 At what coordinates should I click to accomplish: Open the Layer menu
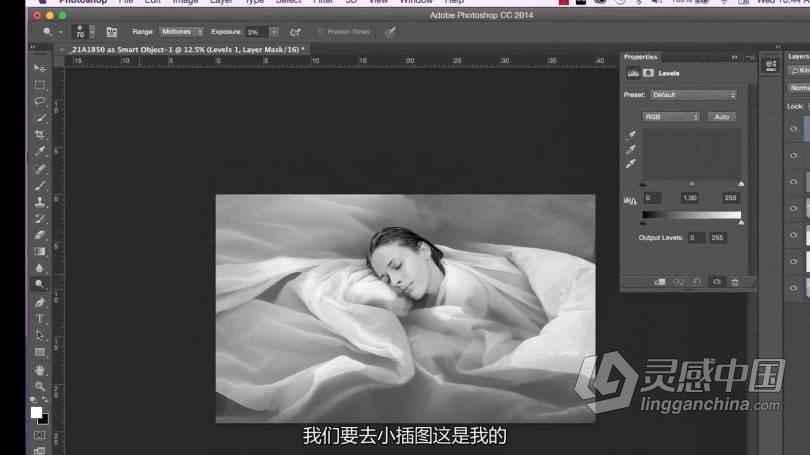(x=221, y=2)
